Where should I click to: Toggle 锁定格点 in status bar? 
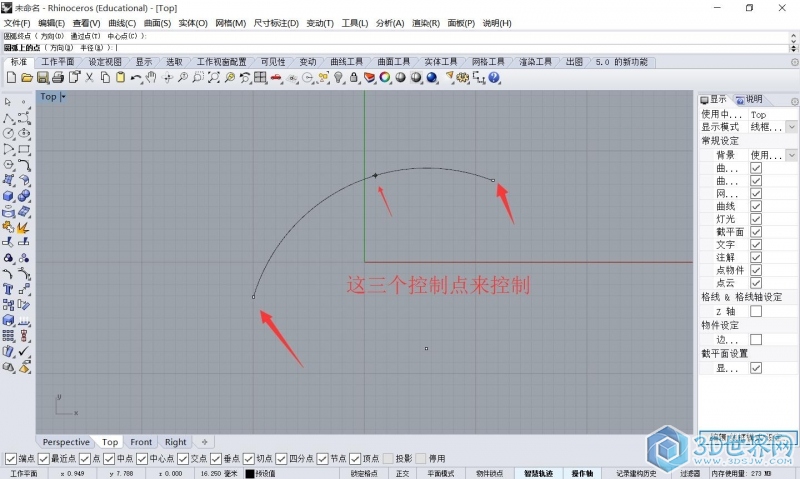pyautogui.click(x=364, y=473)
